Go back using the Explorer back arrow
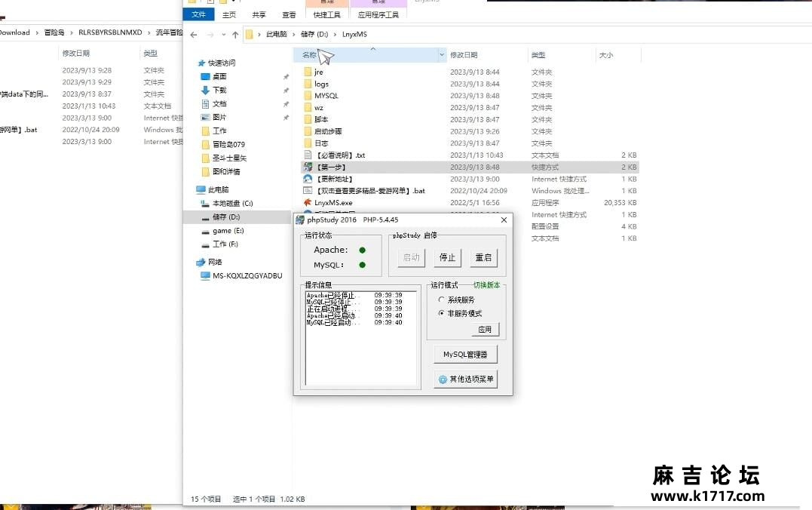This screenshot has width=812, height=510. pos(194,35)
